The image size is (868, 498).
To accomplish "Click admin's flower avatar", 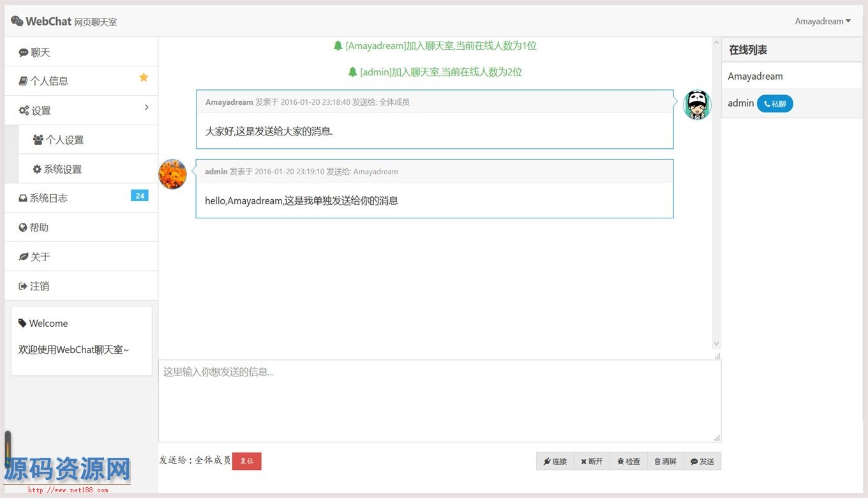I will (x=172, y=174).
